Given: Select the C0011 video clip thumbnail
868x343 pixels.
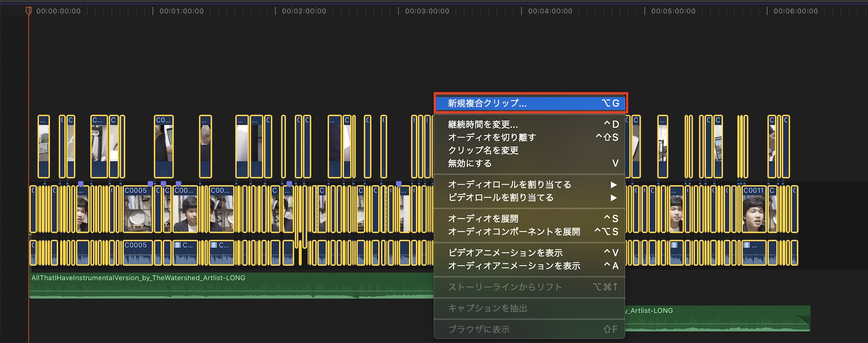Looking at the screenshot, I should (x=754, y=209).
